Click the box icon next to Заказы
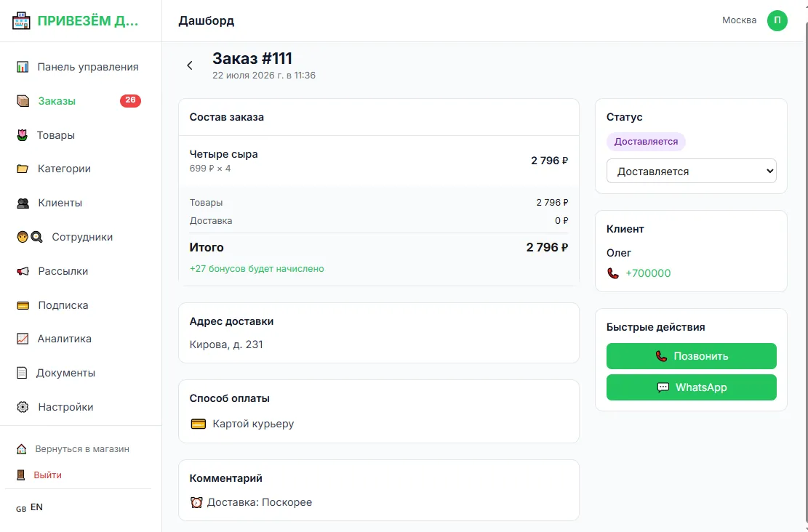Image resolution: width=808 pixels, height=532 pixels. [x=23, y=101]
